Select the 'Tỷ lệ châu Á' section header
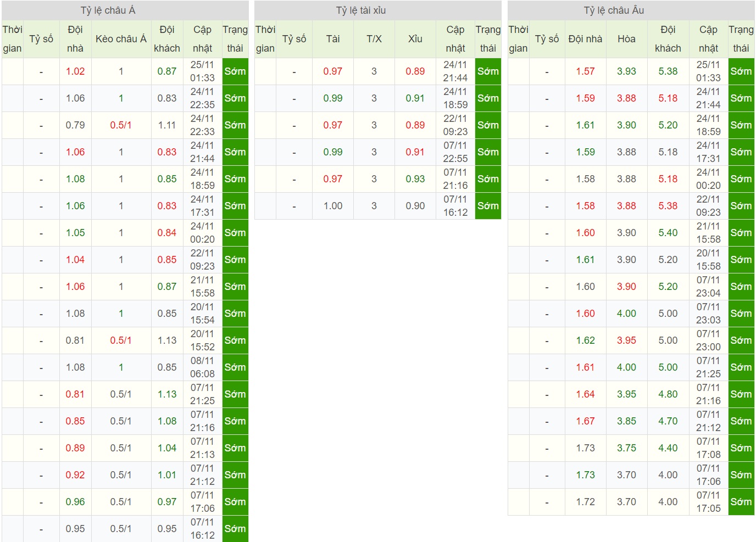Screen dimensions: 756x542 pos(125,10)
